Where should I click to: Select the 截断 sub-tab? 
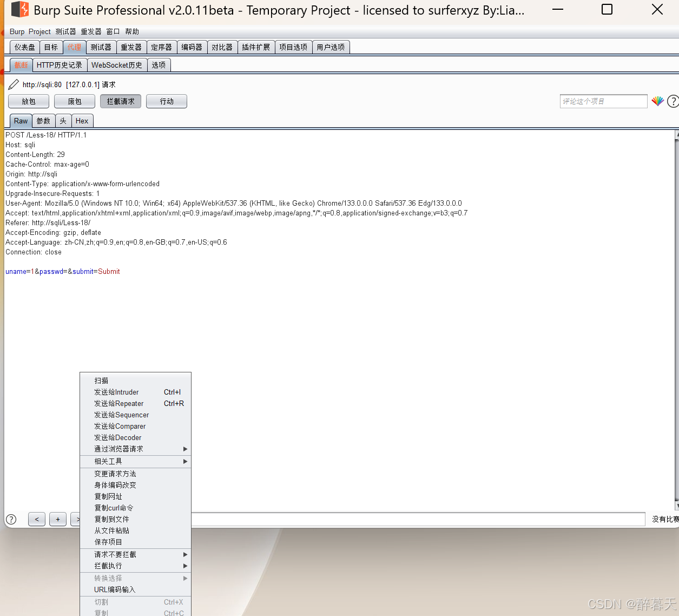pos(21,65)
